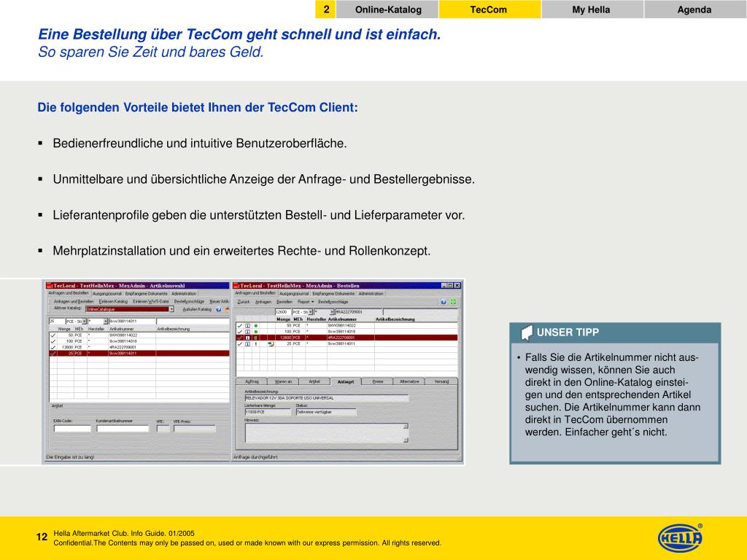Click status icon in highlighted Bestellen 12600 row
The width and height of the screenshot is (747, 560).
(256, 338)
